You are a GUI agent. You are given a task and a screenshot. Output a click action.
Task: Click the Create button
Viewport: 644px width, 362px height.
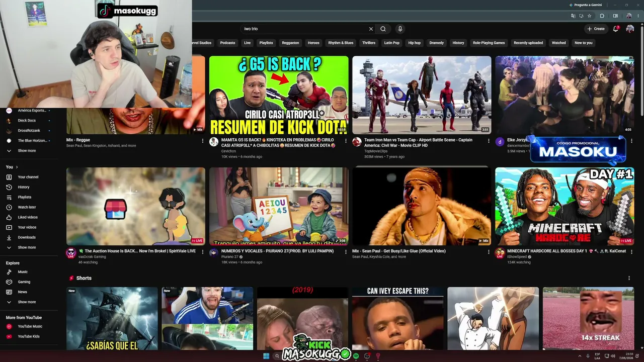[596, 29]
